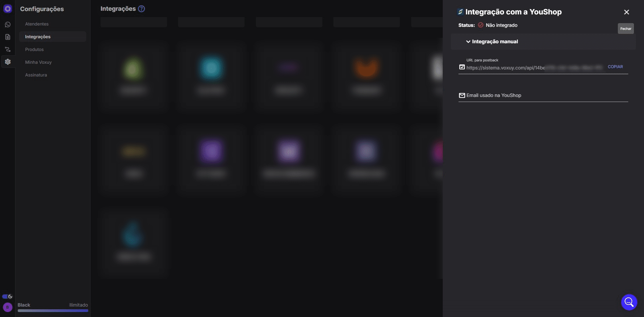Viewport: 644px width, 317px height.
Task: Toggle the dark mode switch
Action: pos(7,297)
